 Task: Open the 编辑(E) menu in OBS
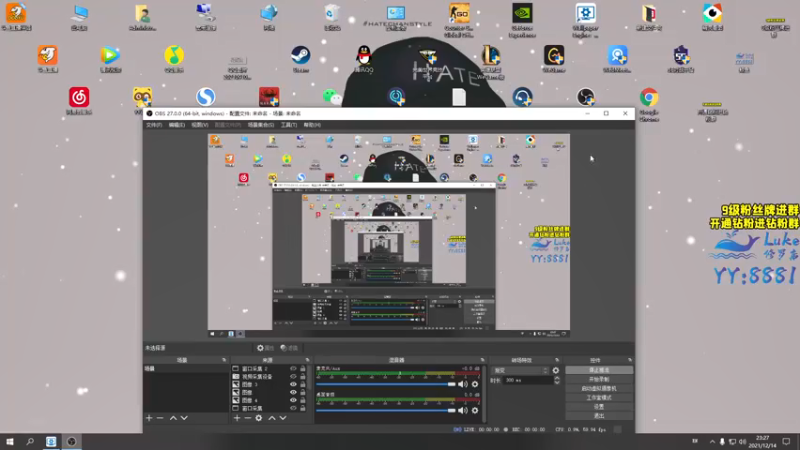click(x=177, y=125)
